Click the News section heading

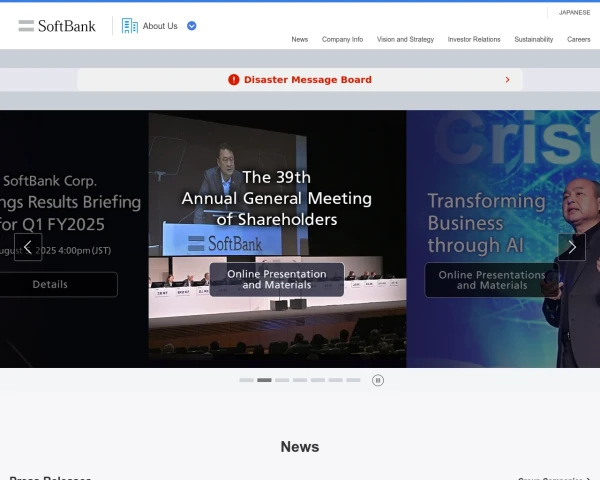coord(300,447)
